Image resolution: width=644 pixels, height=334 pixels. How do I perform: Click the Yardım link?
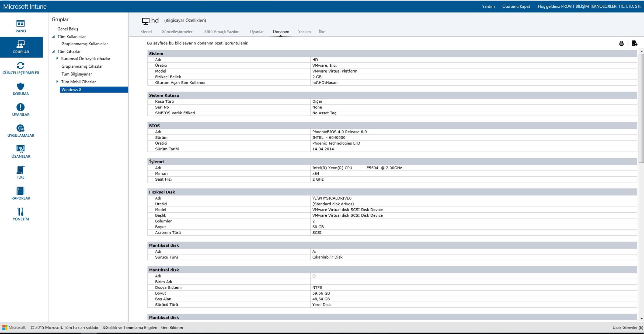[488, 6]
